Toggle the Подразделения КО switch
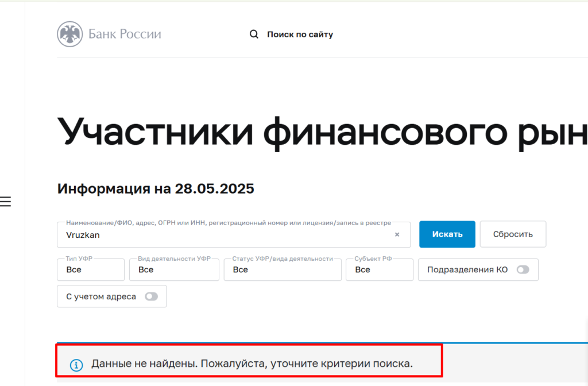Screen dimensions: 588x386 [x=523, y=270]
